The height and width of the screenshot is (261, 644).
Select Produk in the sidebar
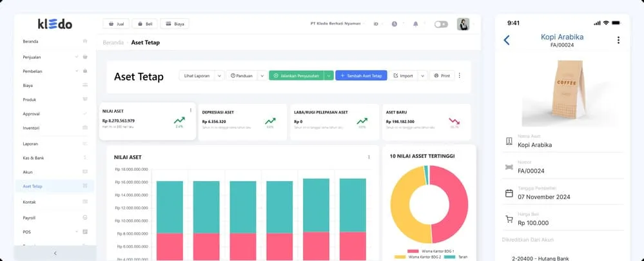click(55, 99)
